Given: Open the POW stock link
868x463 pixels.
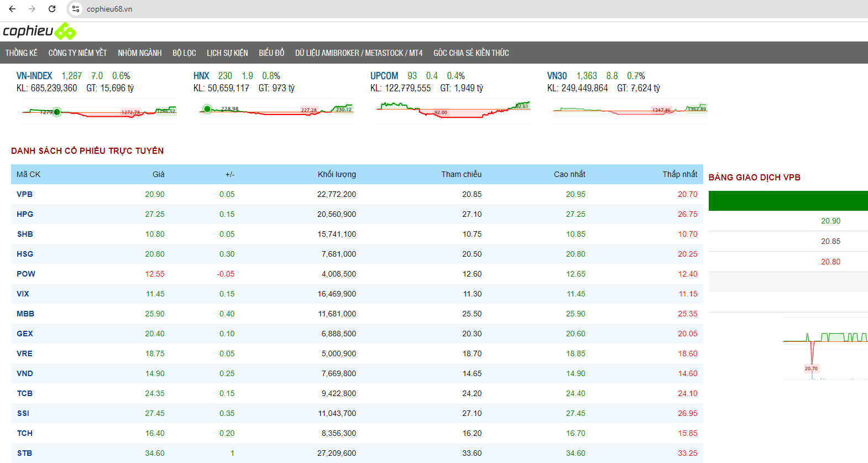Looking at the screenshot, I should point(26,274).
